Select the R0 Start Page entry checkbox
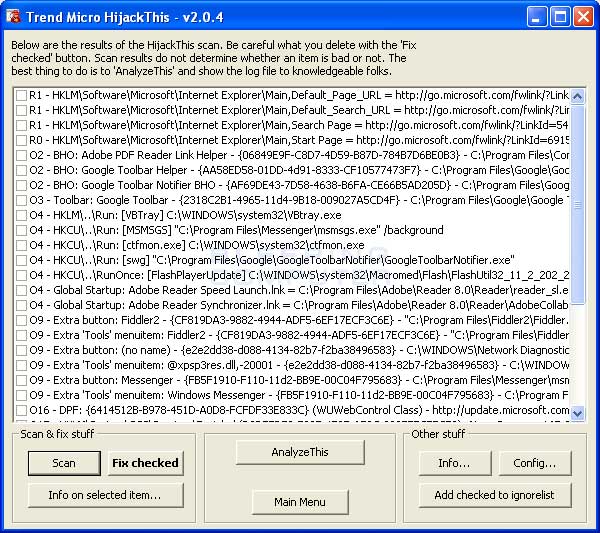The width and height of the screenshot is (600, 533). pos(21,140)
